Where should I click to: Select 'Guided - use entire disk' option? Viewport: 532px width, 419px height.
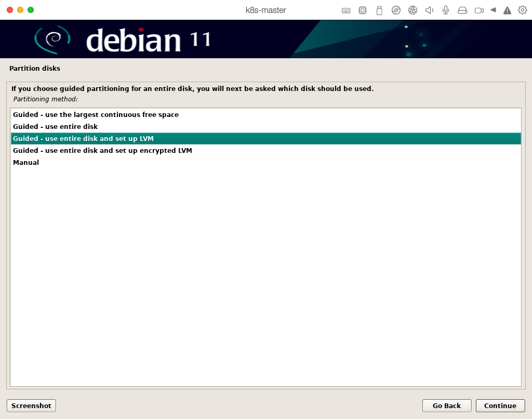265,127
